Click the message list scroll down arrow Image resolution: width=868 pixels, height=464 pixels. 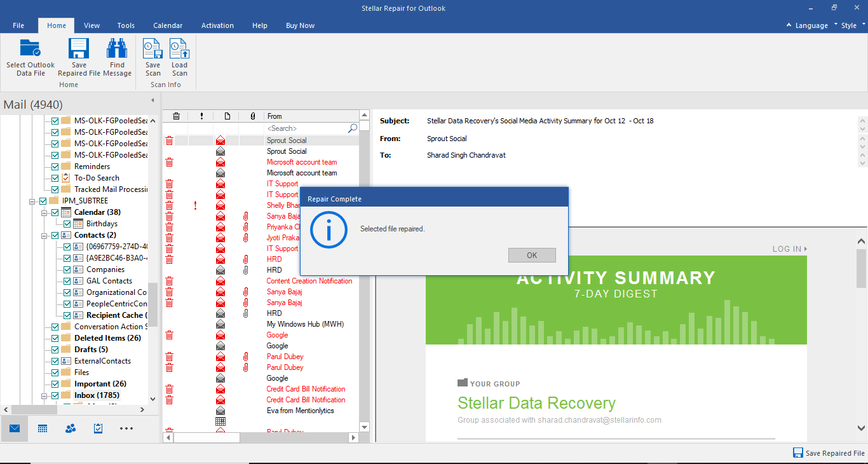[364, 426]
